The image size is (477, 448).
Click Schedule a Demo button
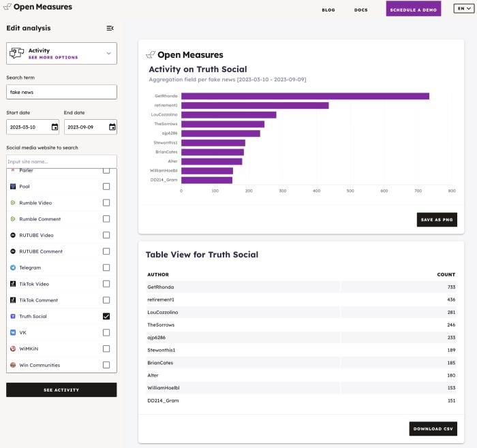coord(414,9)
